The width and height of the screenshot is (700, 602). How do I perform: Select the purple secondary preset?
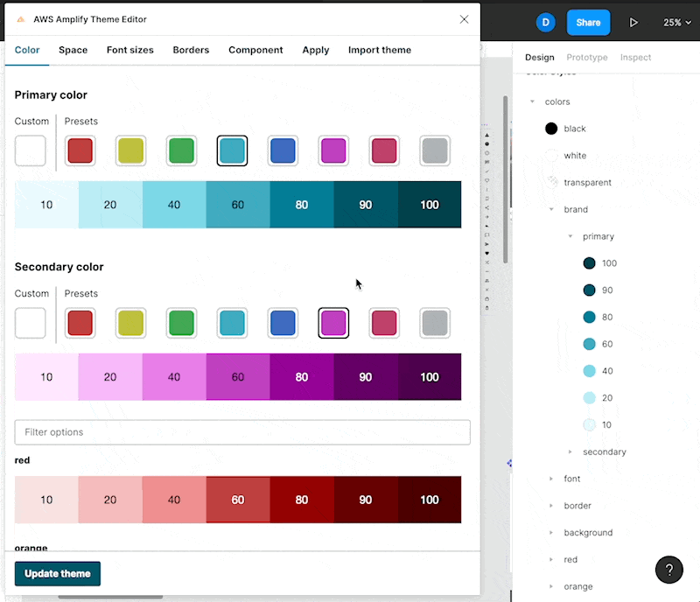(x=333, y=323)
